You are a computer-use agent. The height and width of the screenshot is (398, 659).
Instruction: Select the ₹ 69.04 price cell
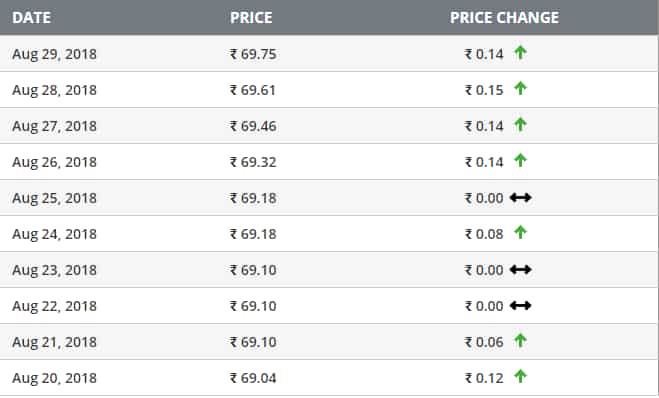253,378
